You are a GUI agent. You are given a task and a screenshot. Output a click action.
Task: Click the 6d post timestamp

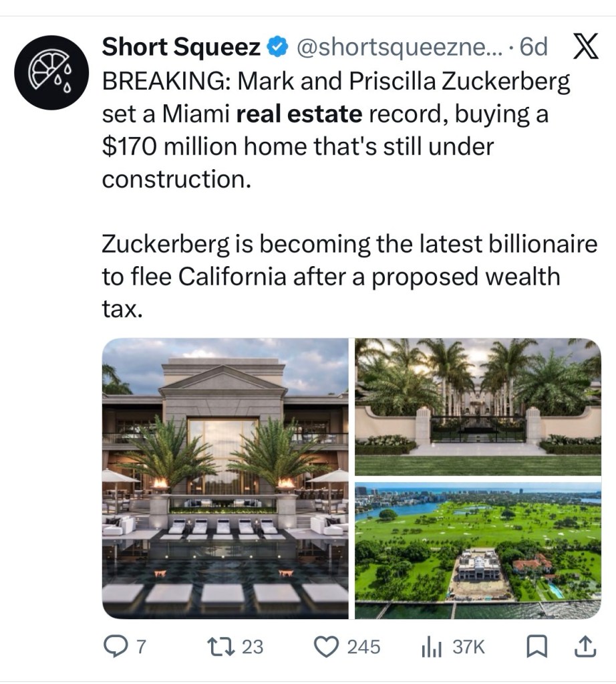tap(533, 47)
